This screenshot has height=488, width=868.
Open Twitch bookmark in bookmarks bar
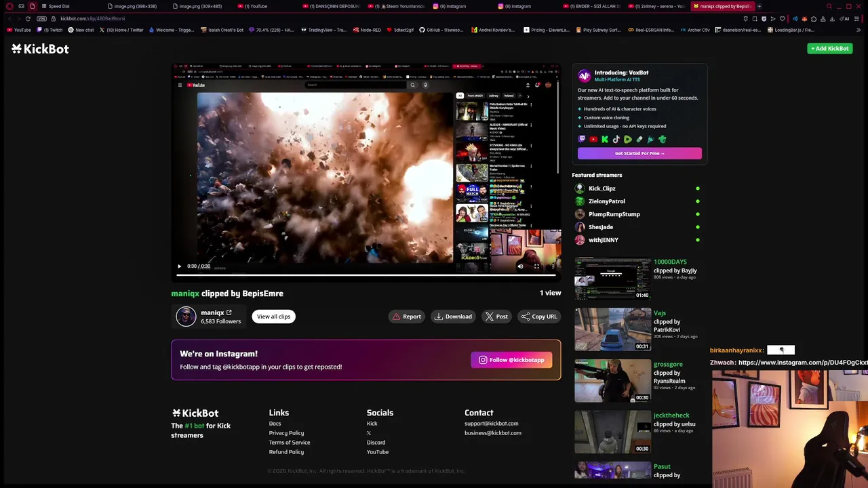pos(50,30)
